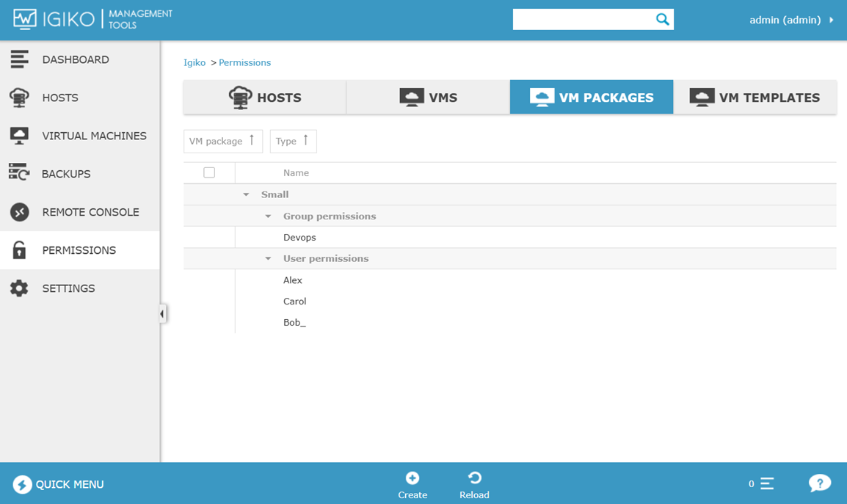Viewport: 847px width, 504px height.
Task: Click the Igiko breadcrumb link
Action: tap(195, 62)
